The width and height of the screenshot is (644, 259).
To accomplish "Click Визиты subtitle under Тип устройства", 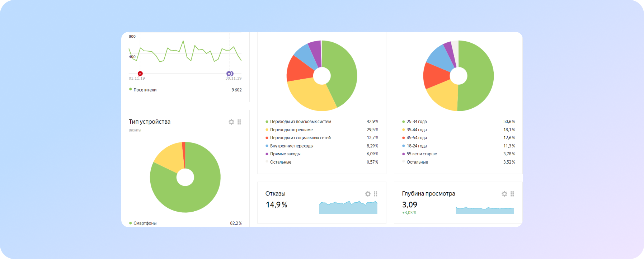I will (x=135, y=130).
